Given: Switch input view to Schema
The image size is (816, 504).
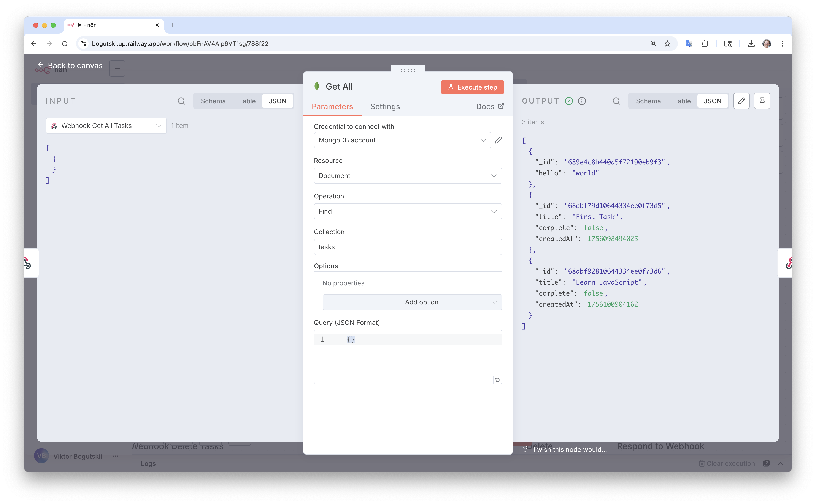Looking at the screenshot, I should click(x=213, y=101).
